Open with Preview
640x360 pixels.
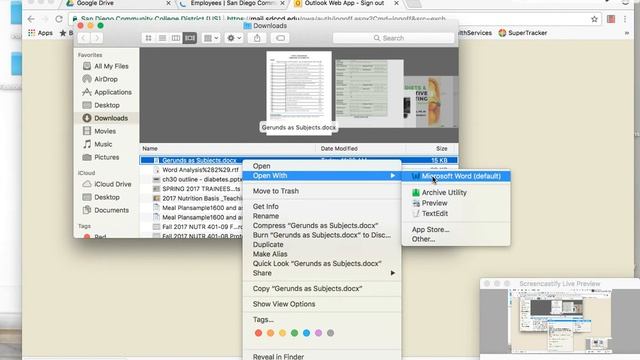(456, 203)
